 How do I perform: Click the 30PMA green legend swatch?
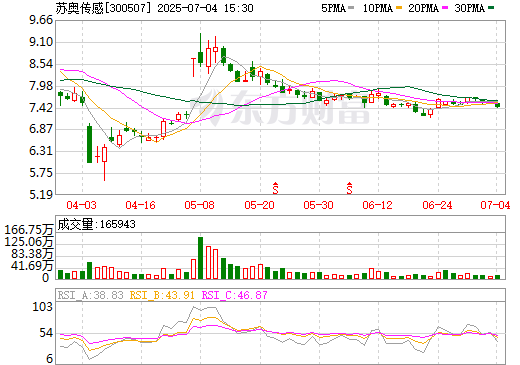tap(491, 8)
